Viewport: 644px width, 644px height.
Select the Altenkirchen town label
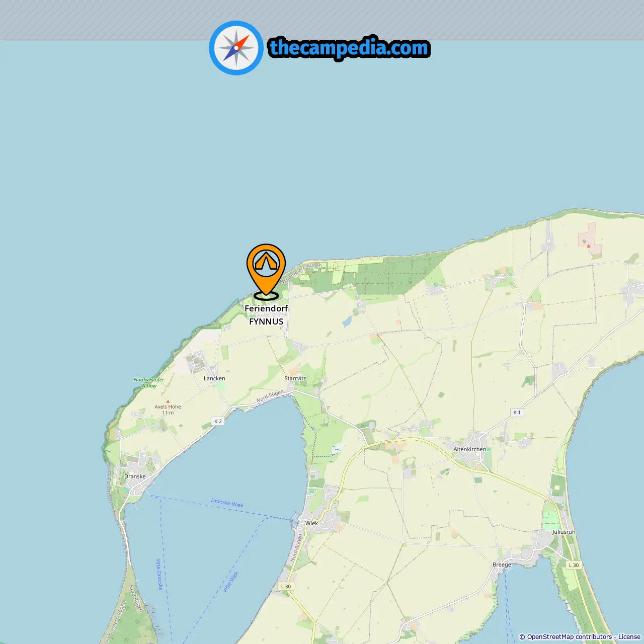[x=470, y=449]
